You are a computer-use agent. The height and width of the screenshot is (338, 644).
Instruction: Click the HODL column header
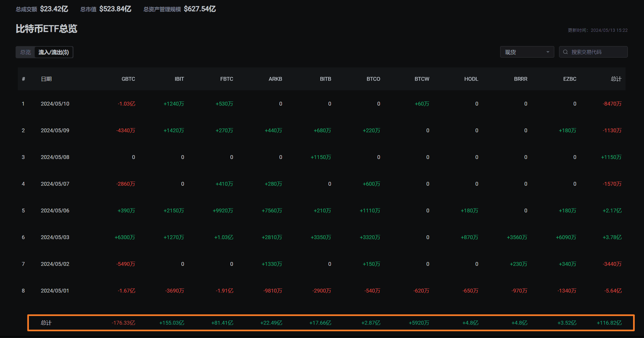[471, 79]
